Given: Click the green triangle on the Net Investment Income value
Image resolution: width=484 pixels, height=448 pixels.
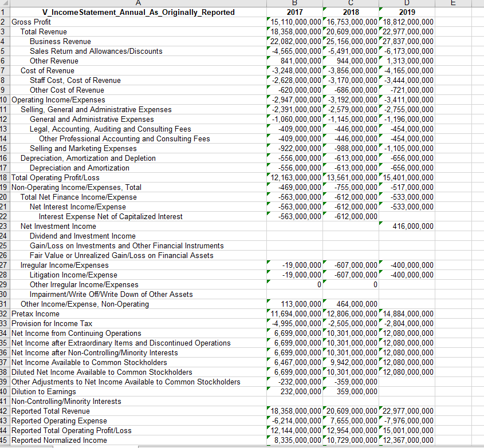Looking at the screenshot, I should (380, 224).
